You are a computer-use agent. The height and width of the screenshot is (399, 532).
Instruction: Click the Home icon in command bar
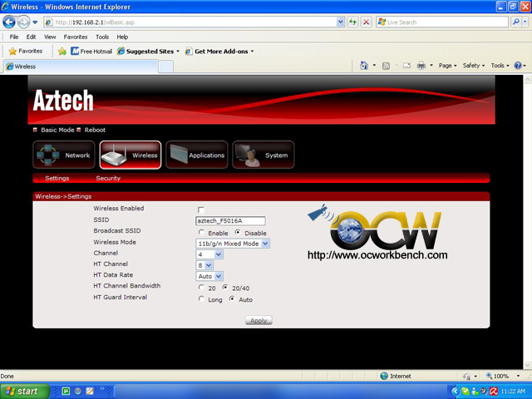(x=364, y=66)
